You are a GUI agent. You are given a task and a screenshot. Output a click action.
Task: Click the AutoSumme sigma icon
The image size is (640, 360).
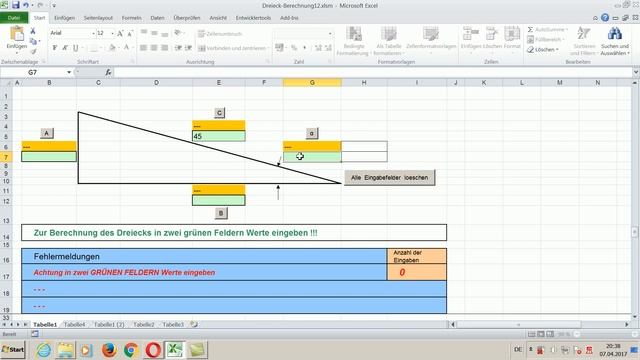[x=530, y=30]
